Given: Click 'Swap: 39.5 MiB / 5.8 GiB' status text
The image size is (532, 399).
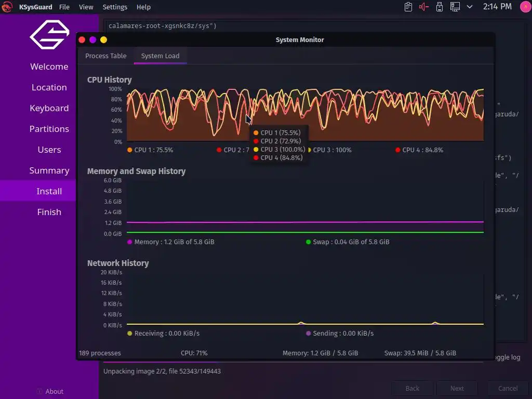Looking at the screenshot, I should point(420,353).
